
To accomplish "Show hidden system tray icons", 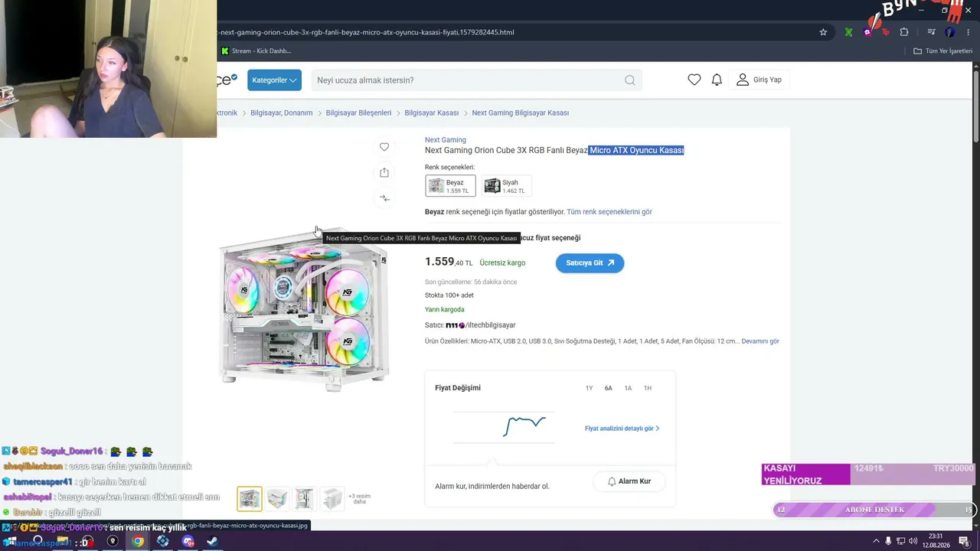I will click(x=877, y=541).
